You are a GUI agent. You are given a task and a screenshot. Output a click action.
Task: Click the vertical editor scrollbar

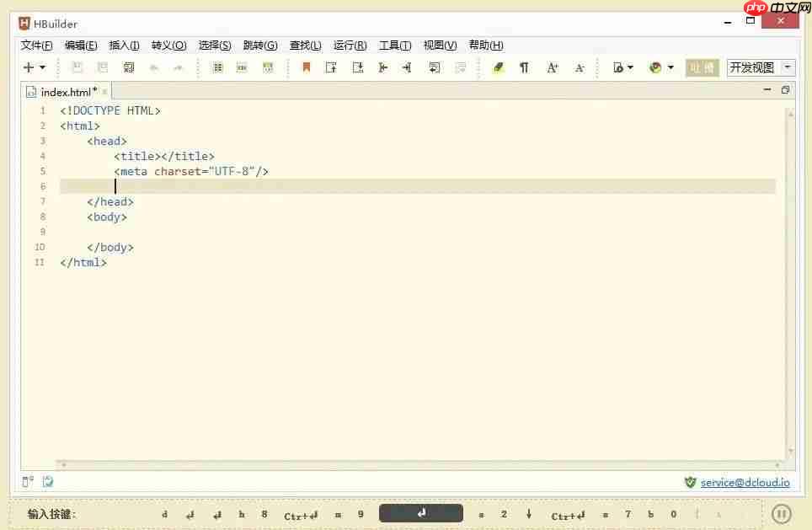point(790,282)
